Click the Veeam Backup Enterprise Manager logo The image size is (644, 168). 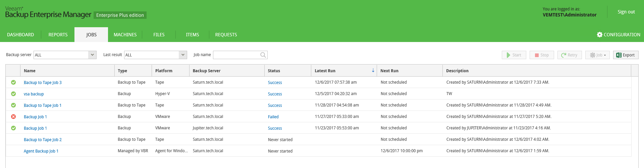[x=48, y=12]
